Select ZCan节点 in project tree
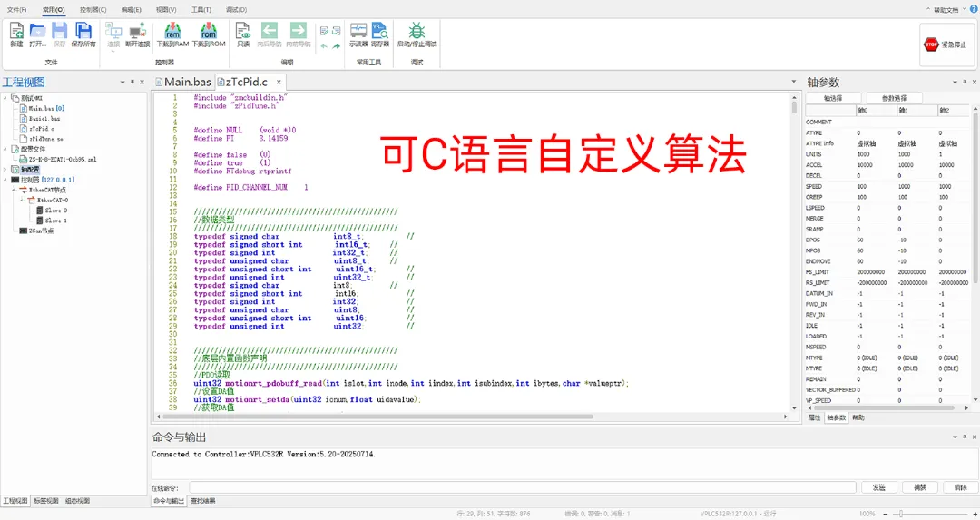 [x=41, y=231]
